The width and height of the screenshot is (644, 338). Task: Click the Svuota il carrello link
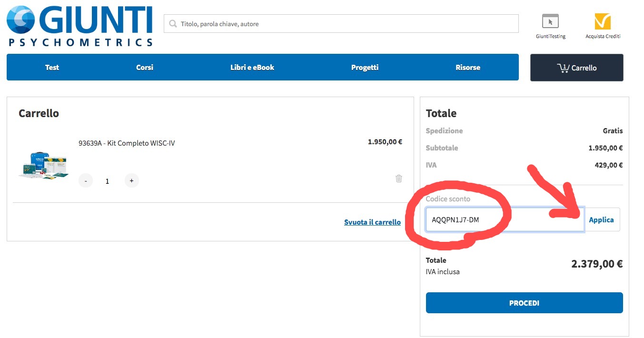click(x=372, y=222)
